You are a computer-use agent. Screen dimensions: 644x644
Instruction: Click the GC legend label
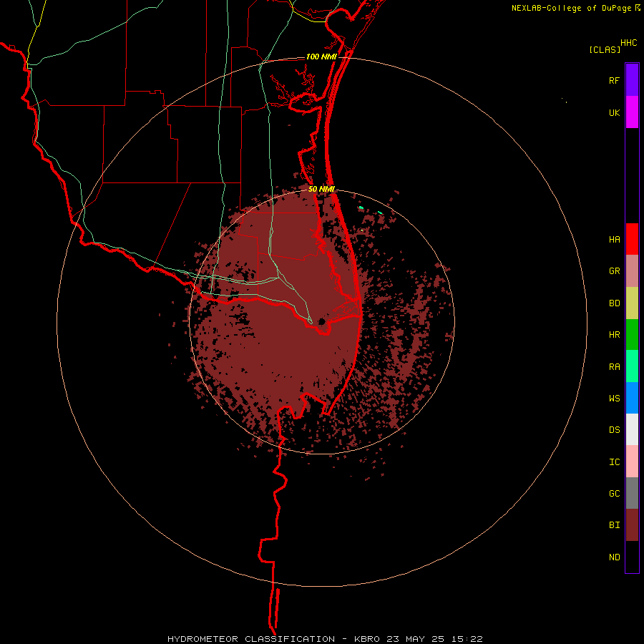[x=614, y=494]
